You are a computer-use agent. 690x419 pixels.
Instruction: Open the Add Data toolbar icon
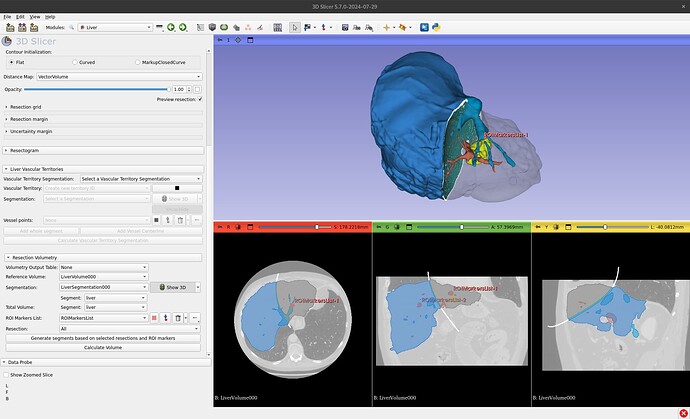pyautogui.click(x=10, y=27)
